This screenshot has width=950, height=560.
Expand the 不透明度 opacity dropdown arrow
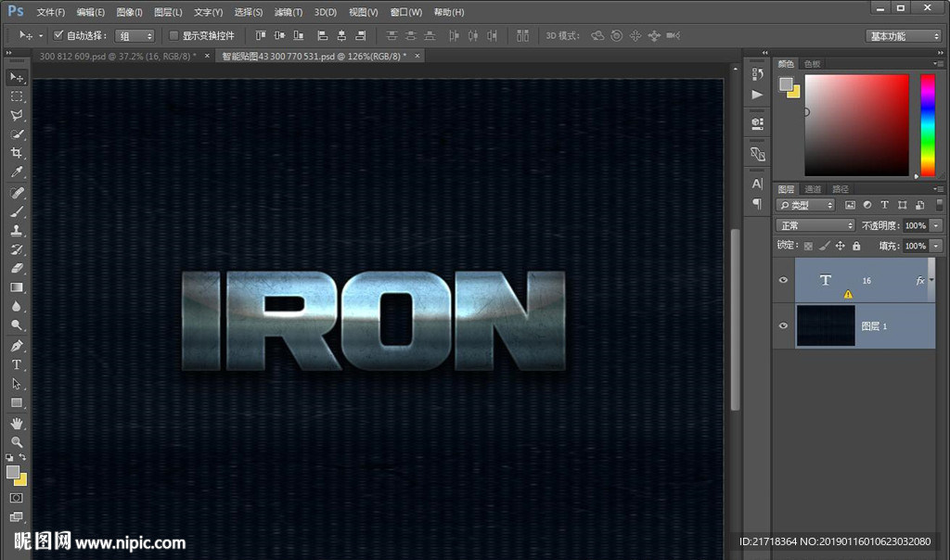[936, 225]
